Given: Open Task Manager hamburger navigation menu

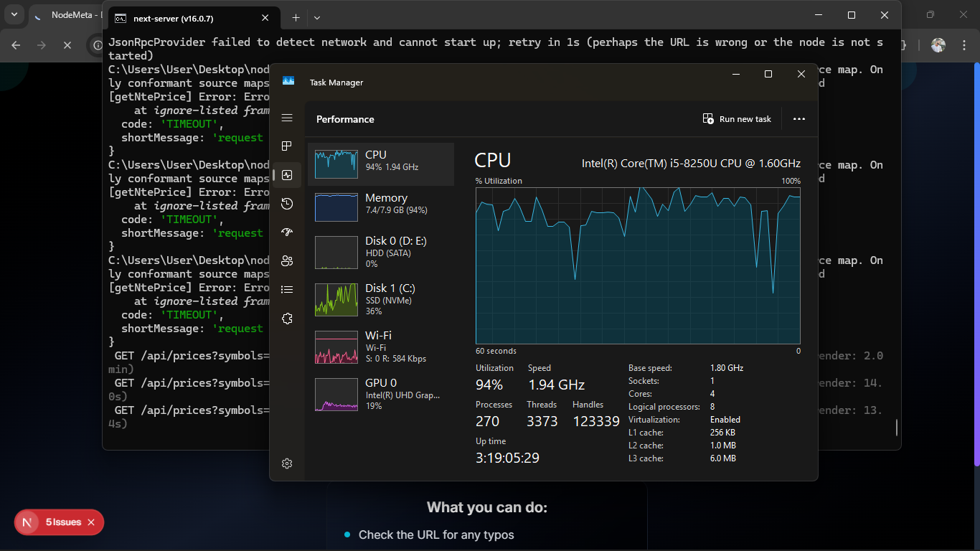Looking at the screenshot, I should click(x=287, y=118).
